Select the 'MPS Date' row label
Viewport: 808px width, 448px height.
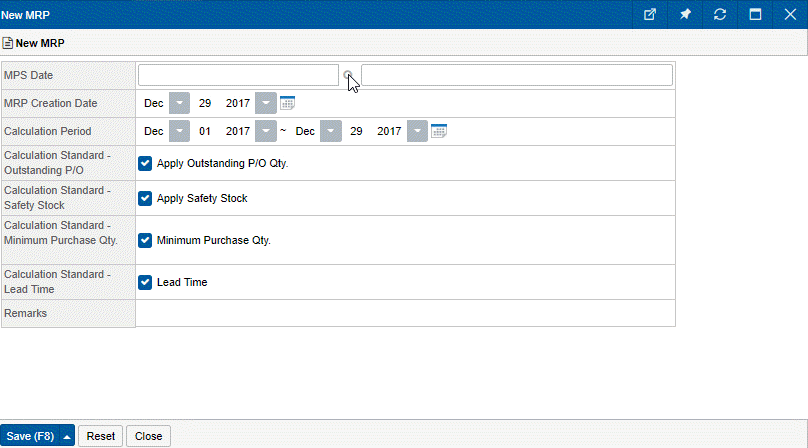(28, 75)
